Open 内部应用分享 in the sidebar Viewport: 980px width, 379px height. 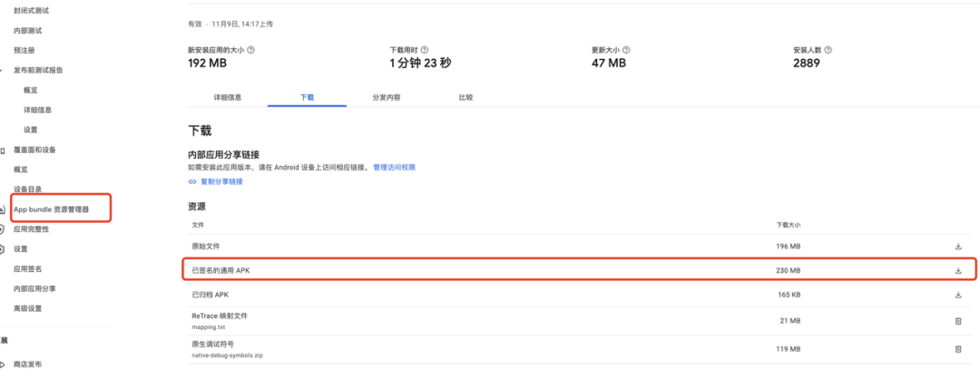[x=35, y=289]
